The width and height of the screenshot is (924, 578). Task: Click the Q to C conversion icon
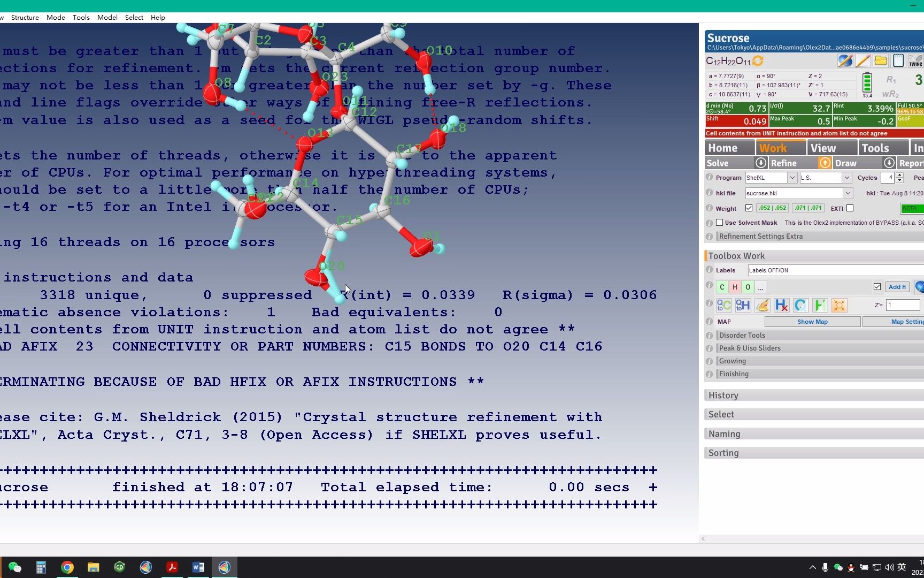[x=724, y=305]
